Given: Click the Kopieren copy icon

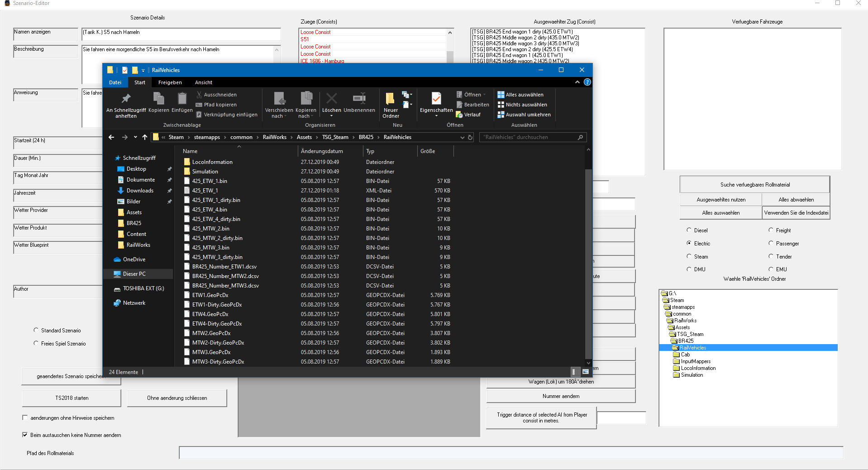Looking at the screenshot, I should [158, 99].
